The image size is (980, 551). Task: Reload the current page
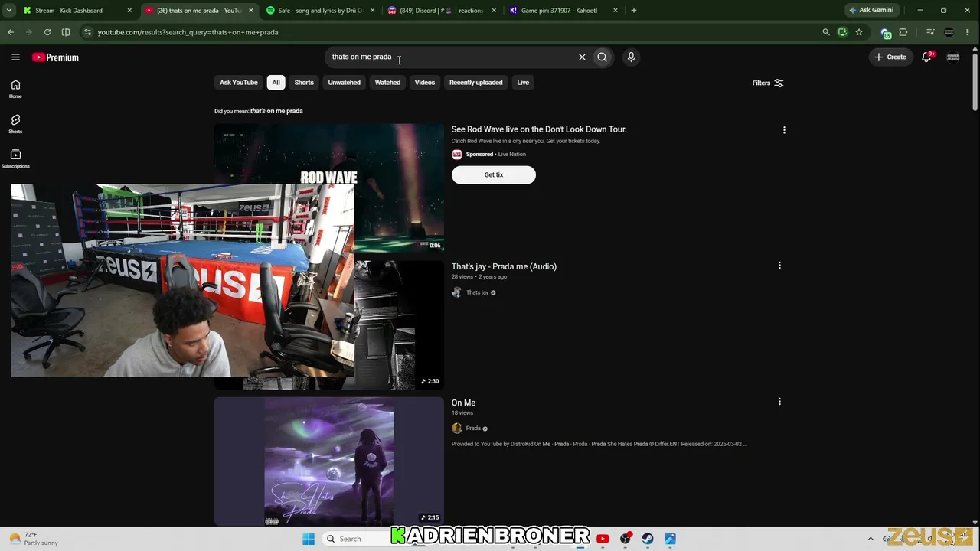pyautogui.click(x=47, y=32)
